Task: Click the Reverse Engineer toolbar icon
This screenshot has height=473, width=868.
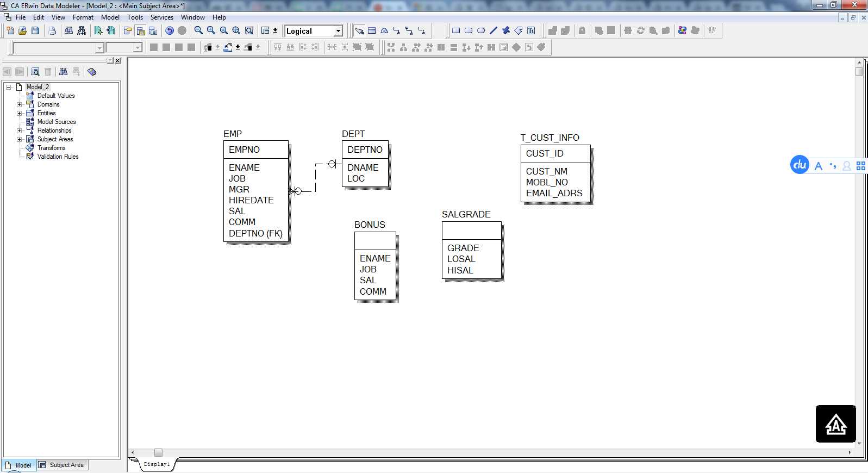Action: point(111,30)
